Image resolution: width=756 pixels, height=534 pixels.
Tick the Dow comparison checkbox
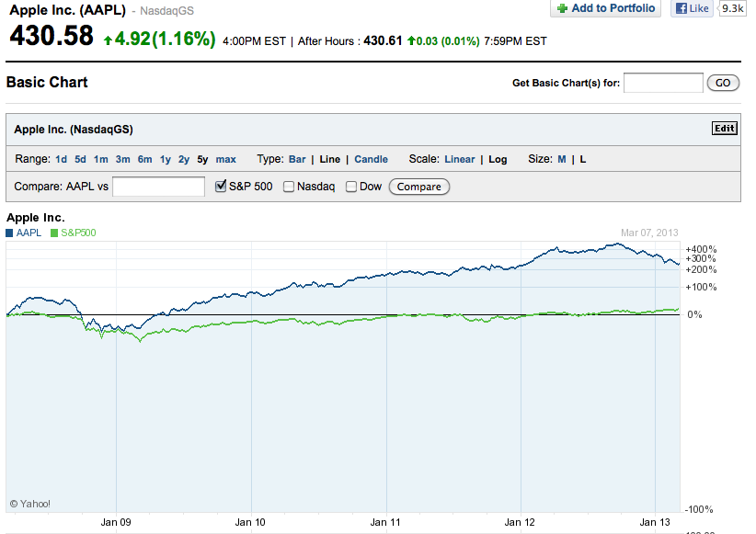(x=351, y=187)
